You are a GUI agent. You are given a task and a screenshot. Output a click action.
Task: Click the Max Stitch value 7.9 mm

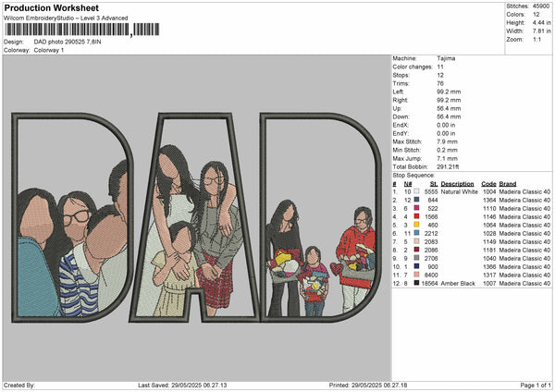coord(447,141)
